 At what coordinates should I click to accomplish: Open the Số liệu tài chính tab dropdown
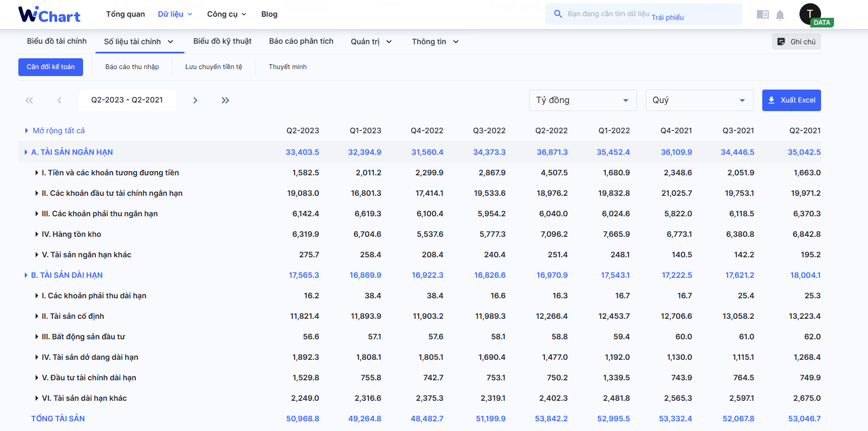click(x=139, y=42)
